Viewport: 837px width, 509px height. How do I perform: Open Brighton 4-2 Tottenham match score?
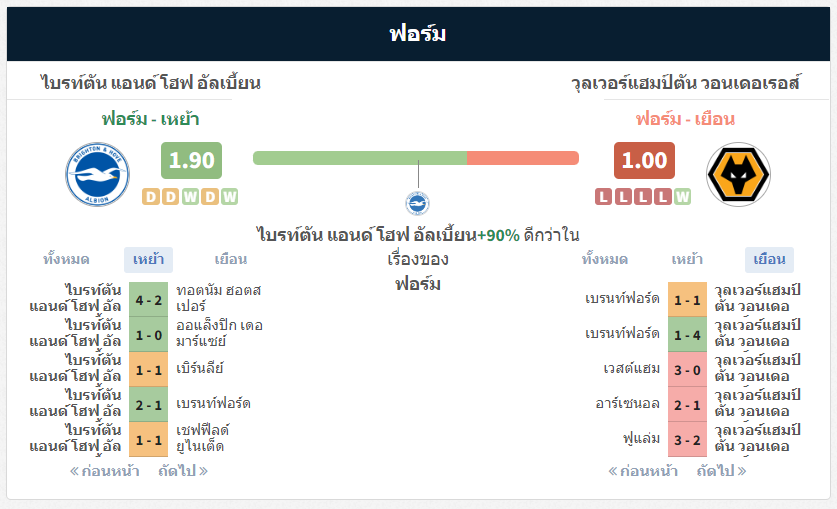point(148,300)
